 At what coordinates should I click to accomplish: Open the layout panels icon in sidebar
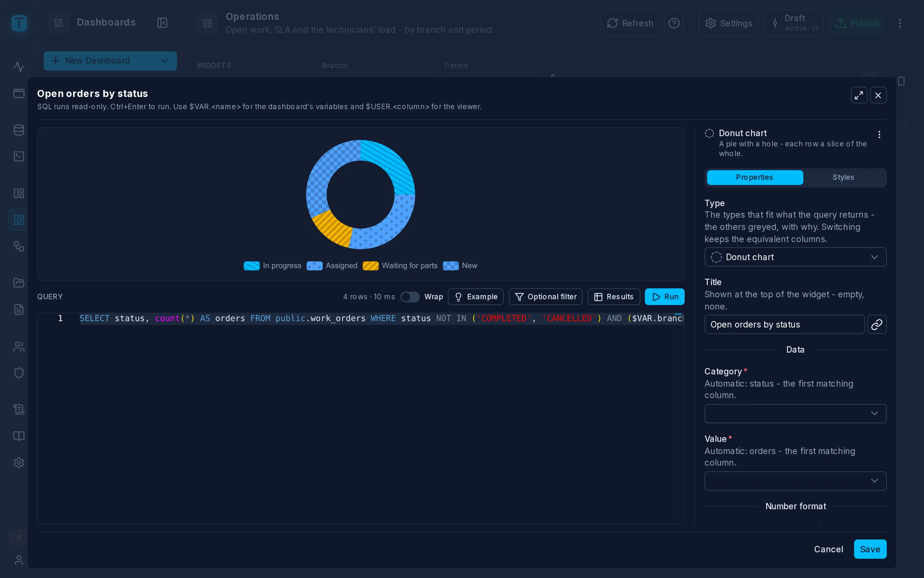[x=19, y=193]
